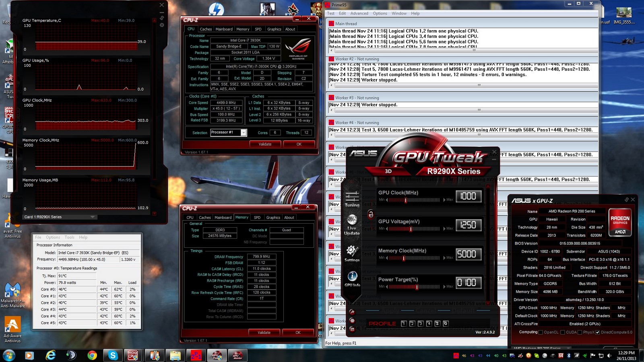Open Tools menu in temperature monitor window
This screenshot has width=644, height=362.
(x=69, y=237)
